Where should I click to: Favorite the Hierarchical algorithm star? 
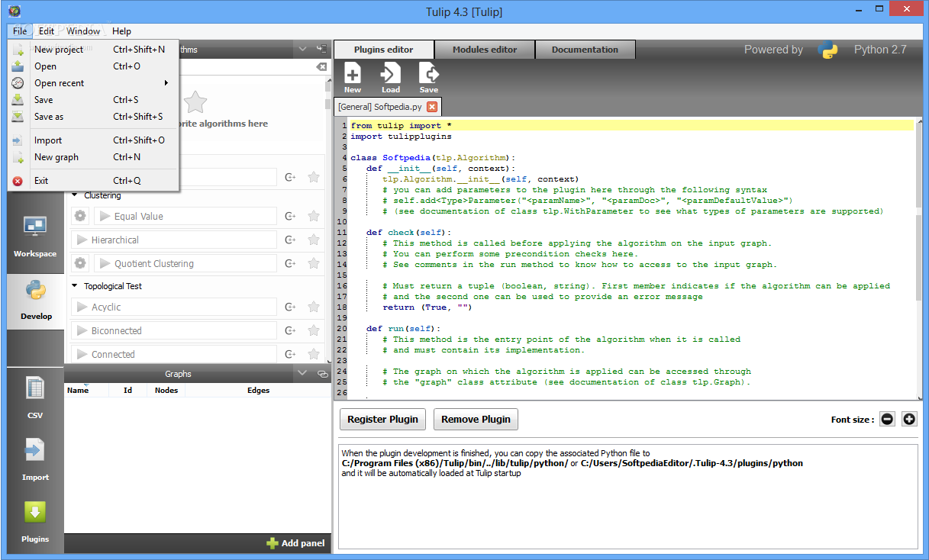click(x=313, y=240)
